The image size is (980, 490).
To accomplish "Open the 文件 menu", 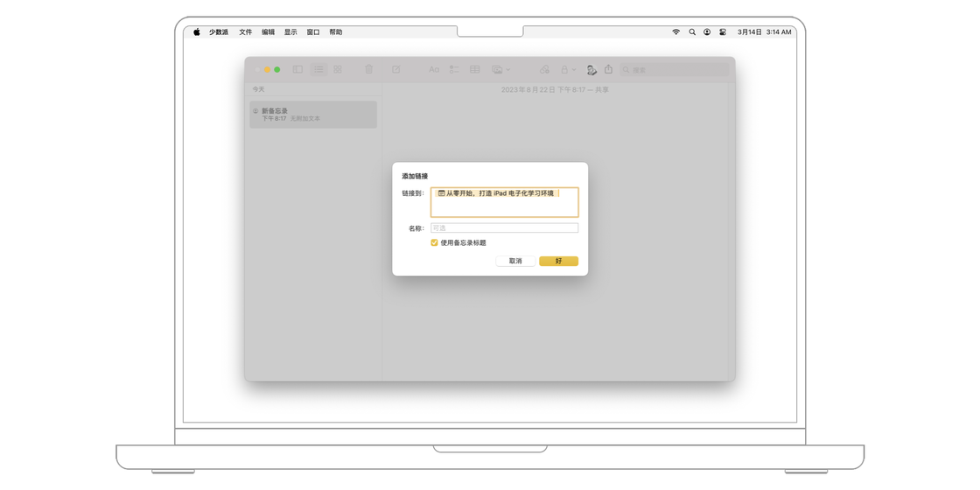I will (246, 32).
